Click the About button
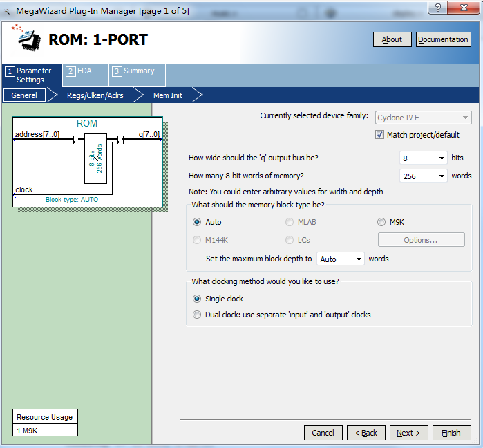483x448 pixels. pyautogui.click(x=392, y=39)
